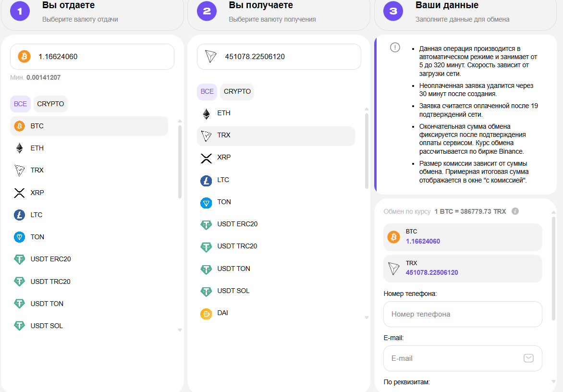The width and height of the screenshot is (563, 392).
Task: Click the TRON icon in the receive amount field
Action: click(211, 57)
